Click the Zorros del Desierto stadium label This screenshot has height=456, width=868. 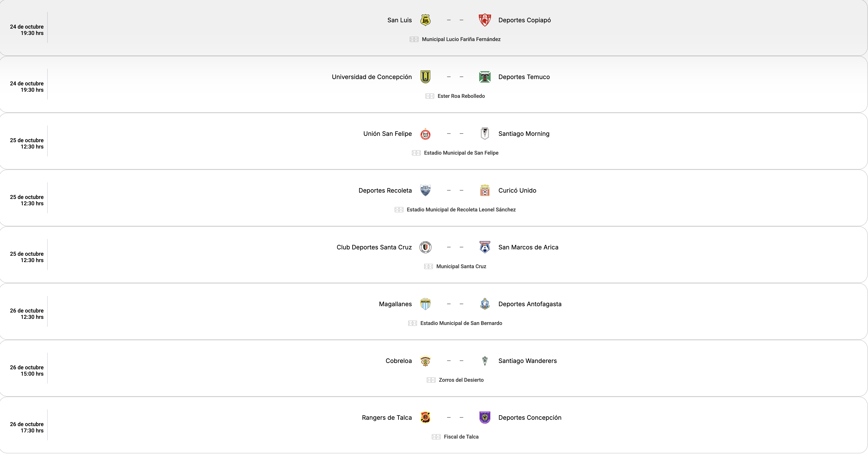[x=461, y=380]
